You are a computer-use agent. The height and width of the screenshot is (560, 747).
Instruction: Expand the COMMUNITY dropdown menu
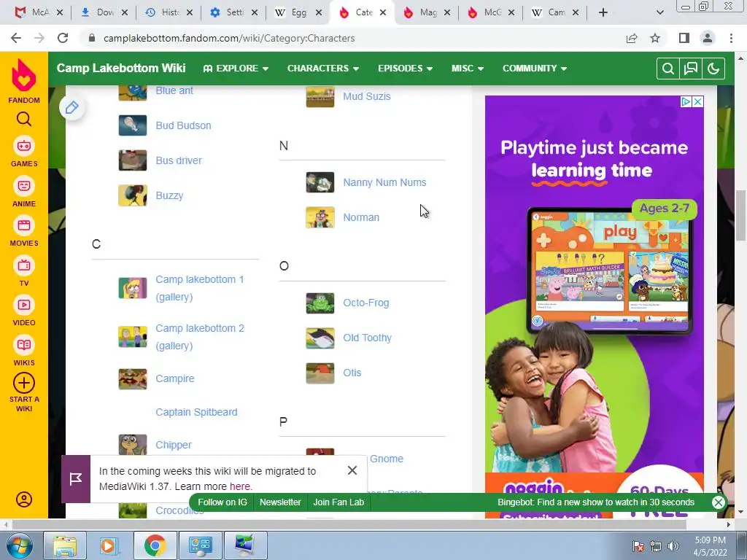coord(535,69)
